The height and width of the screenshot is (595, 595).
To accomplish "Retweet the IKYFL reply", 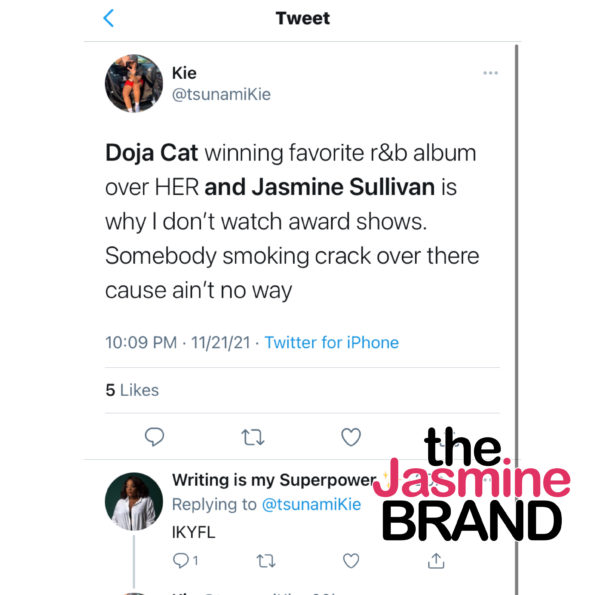I will (266, 561).
